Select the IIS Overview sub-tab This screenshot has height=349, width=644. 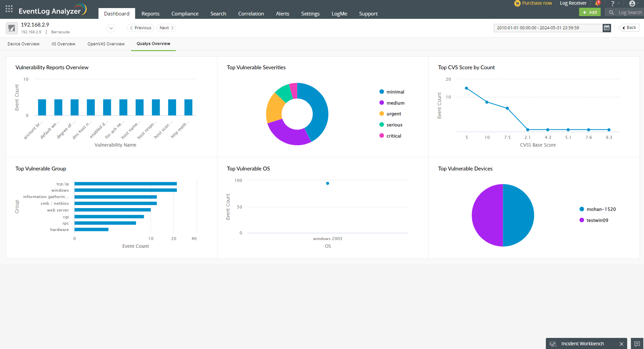64,44
